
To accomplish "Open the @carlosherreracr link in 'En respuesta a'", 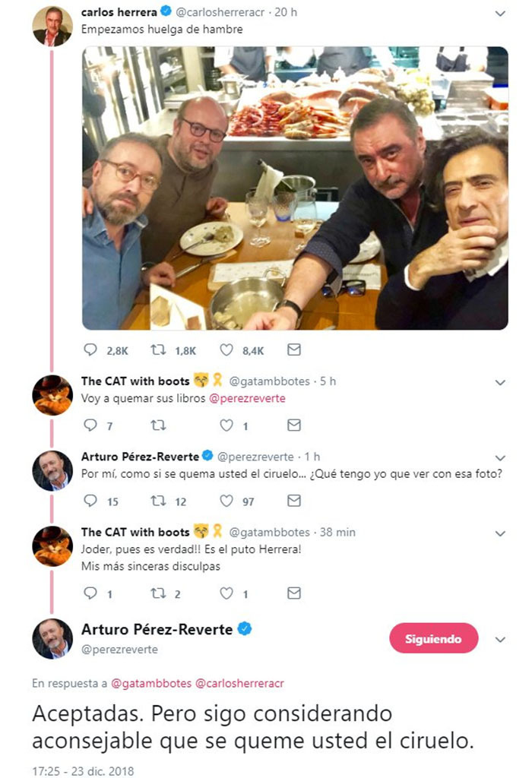I will pyautogui.click(x=239, y=684).
